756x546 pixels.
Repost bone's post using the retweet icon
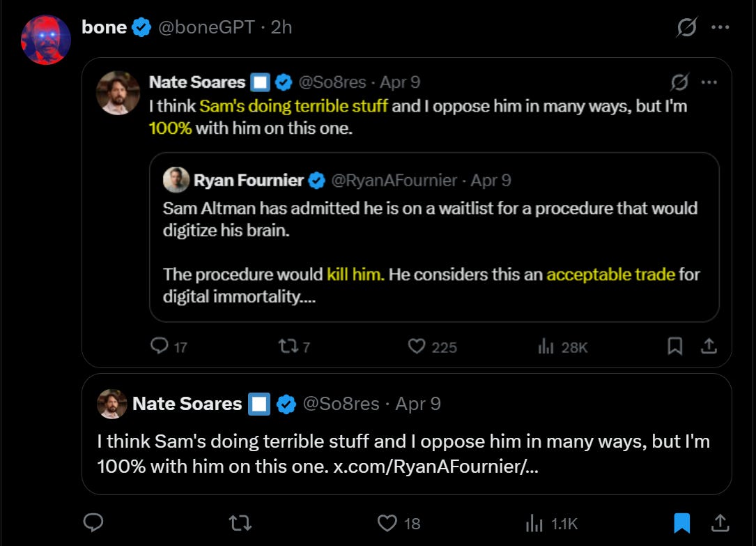240,523
